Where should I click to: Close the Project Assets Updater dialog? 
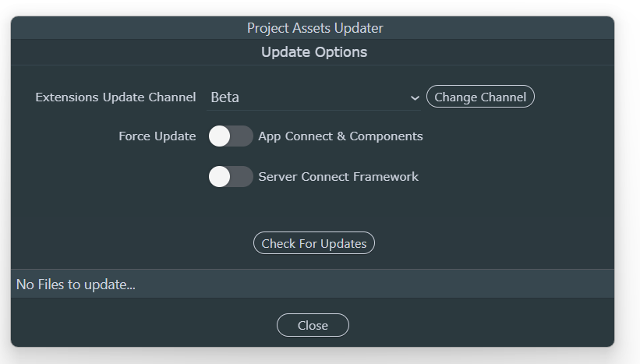(x=313, y=325)
